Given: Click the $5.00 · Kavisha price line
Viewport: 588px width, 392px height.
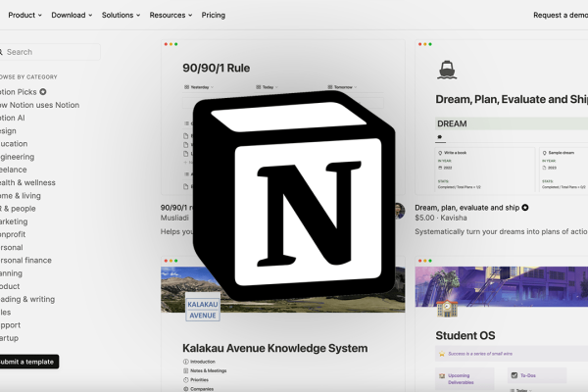Looking at the screenshot, I should 441,218.
